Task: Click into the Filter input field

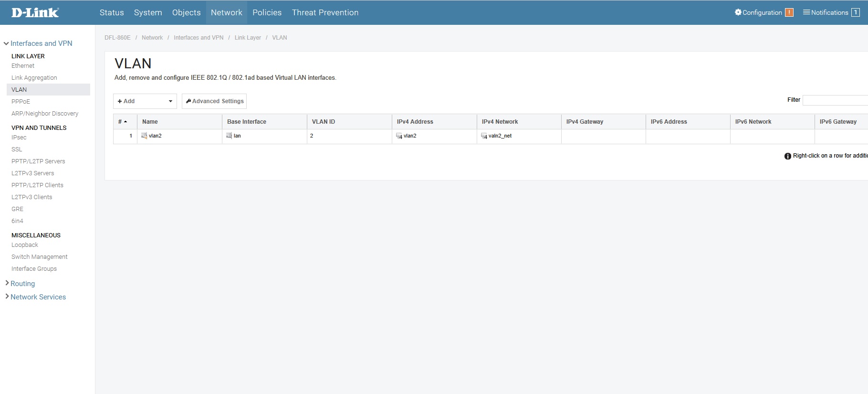Action: click(835, 100)
